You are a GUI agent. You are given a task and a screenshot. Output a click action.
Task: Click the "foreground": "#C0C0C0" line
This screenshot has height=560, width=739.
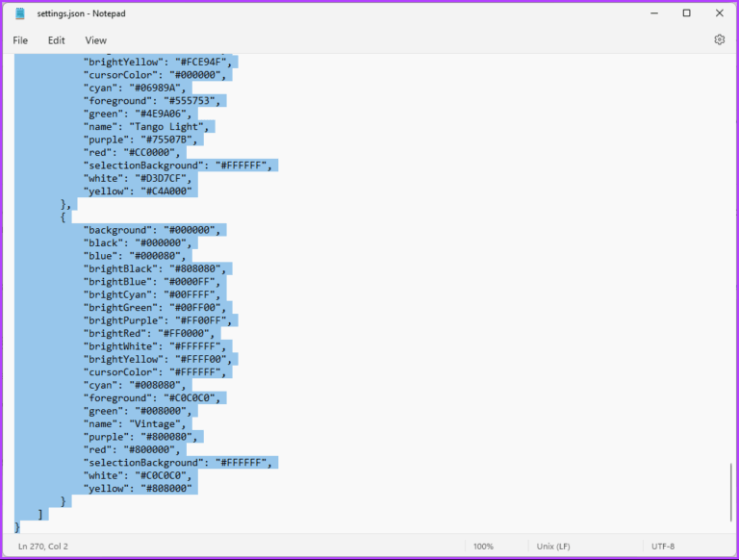tap(152, 398)
